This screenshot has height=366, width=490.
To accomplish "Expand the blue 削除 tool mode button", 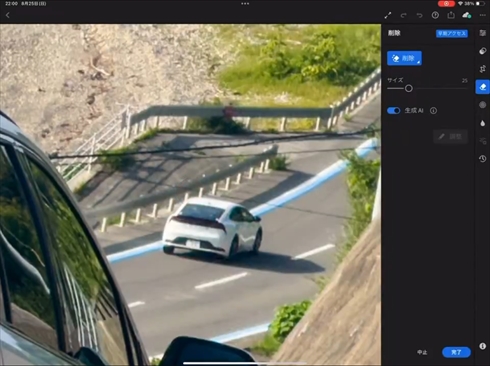I will (404, 58).
